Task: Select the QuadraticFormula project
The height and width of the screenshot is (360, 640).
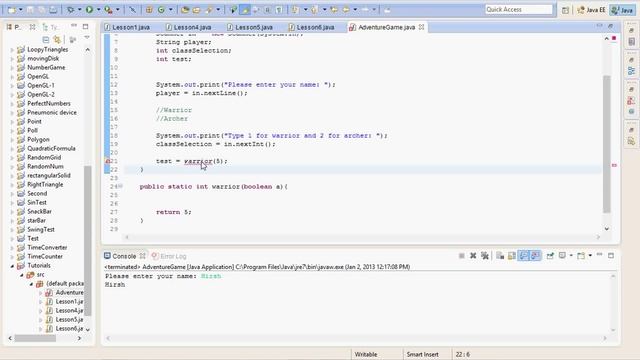Action: [x=51, y=148]
